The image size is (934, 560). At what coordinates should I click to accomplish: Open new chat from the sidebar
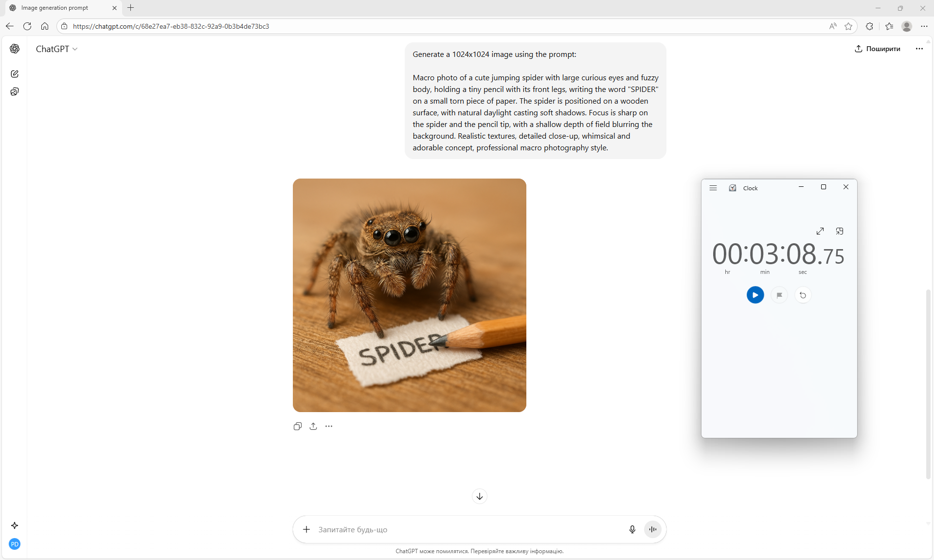point(15,74)
